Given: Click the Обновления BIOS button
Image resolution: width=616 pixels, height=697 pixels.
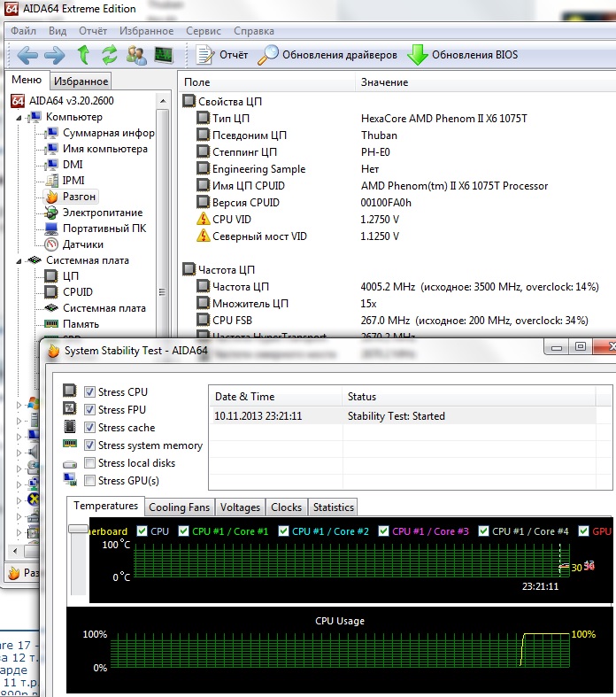Looking at the screenshot, I should point(462,55).
